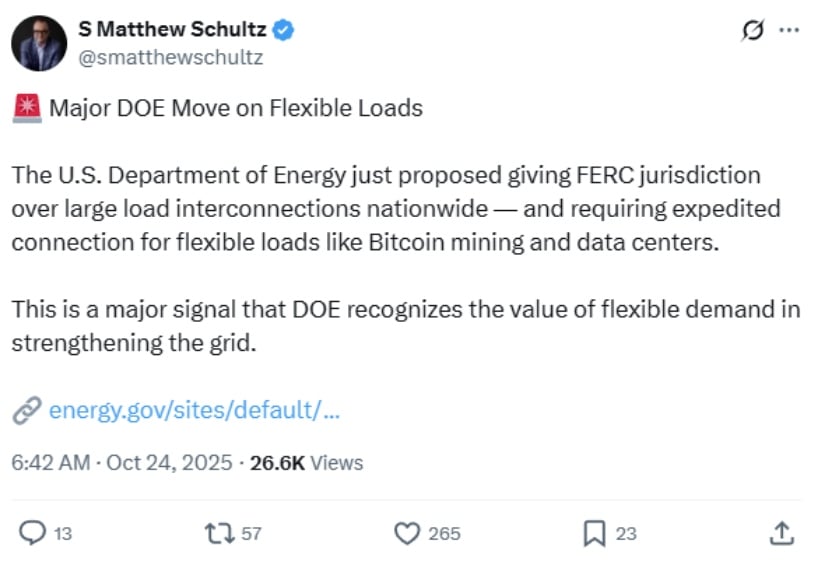
Task: Toggle repost with the arrows icon
Action: pos(218,534)
